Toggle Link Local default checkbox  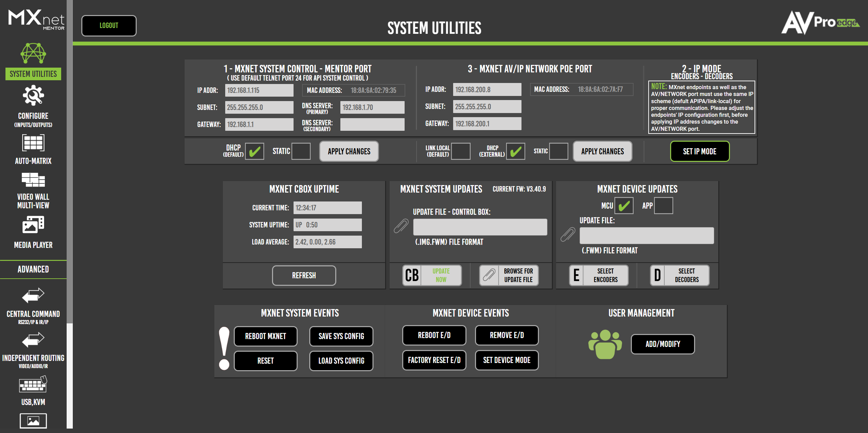coord(461,151)
